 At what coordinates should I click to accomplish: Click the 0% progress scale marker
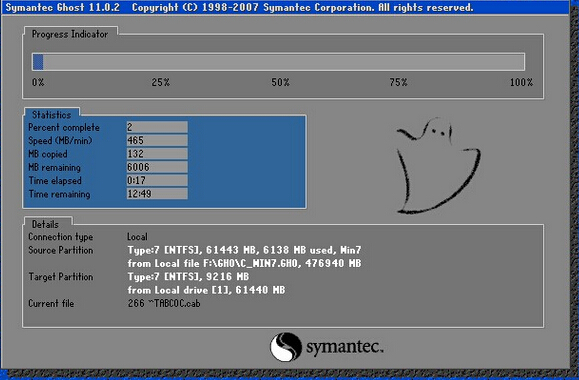click(38, 82)
